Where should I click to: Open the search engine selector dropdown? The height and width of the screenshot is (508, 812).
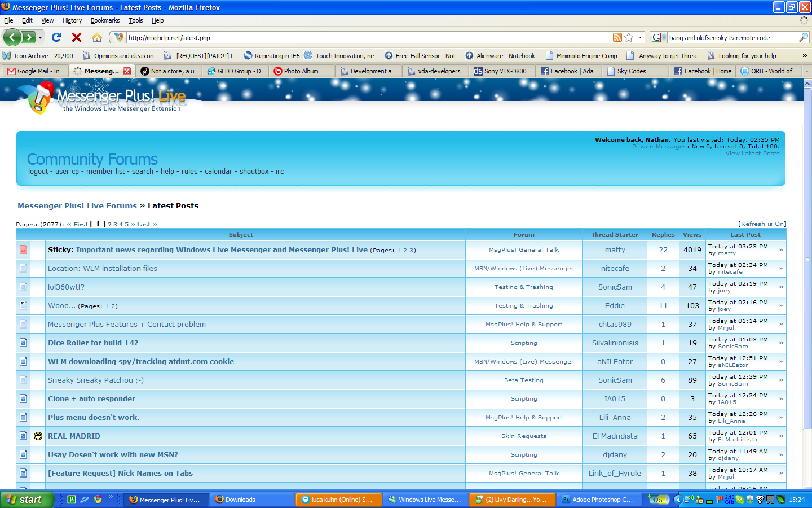point(659,37)
